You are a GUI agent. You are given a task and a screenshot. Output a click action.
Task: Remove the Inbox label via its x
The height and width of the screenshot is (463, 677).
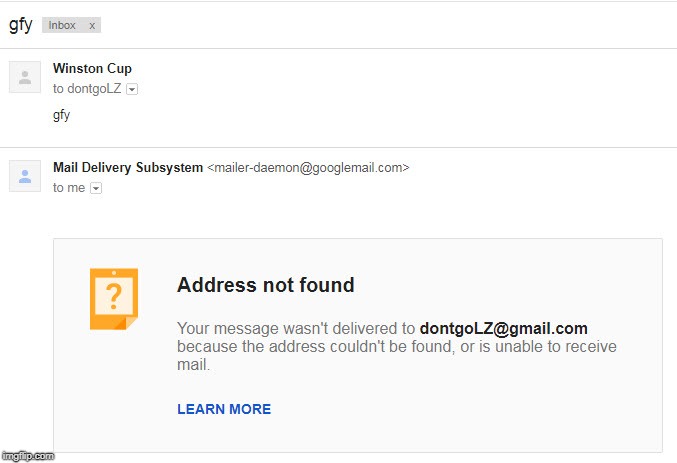pos(92,25)
